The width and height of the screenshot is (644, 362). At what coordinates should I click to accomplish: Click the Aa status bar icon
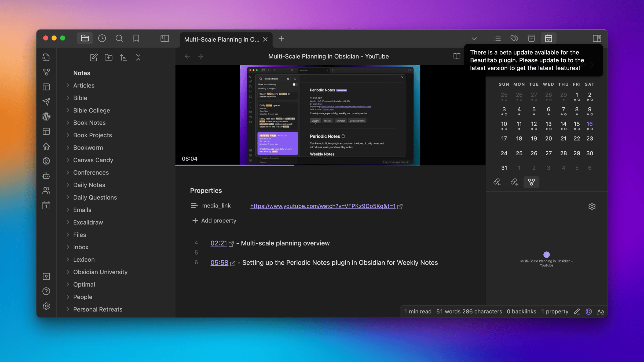pyautogui.click(x=601, y=312)
